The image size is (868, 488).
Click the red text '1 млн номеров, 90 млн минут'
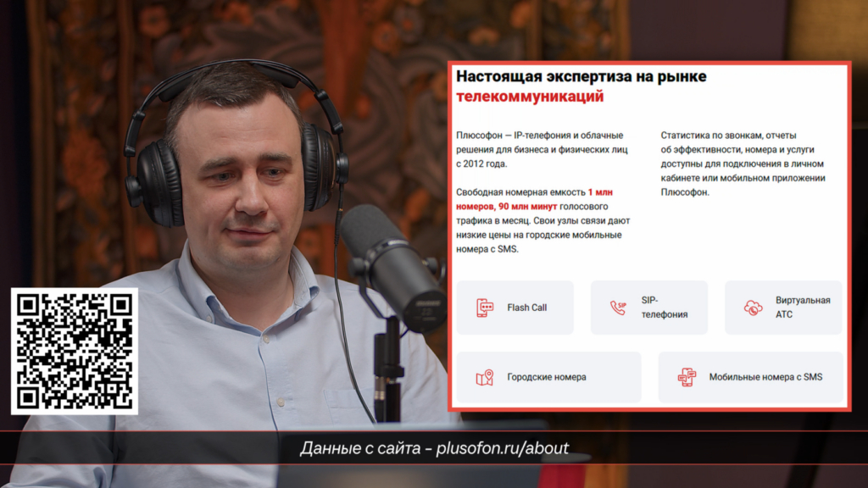coord(534,199)
